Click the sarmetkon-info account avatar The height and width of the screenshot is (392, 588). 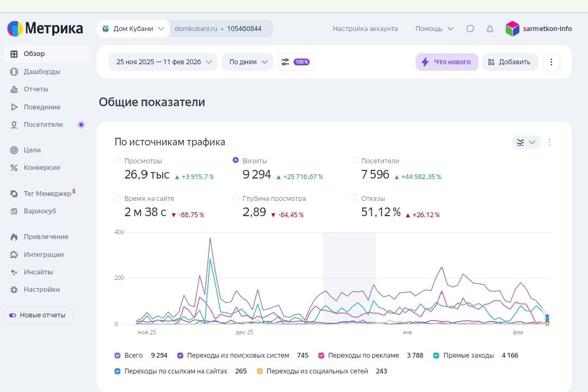point(512,29)
